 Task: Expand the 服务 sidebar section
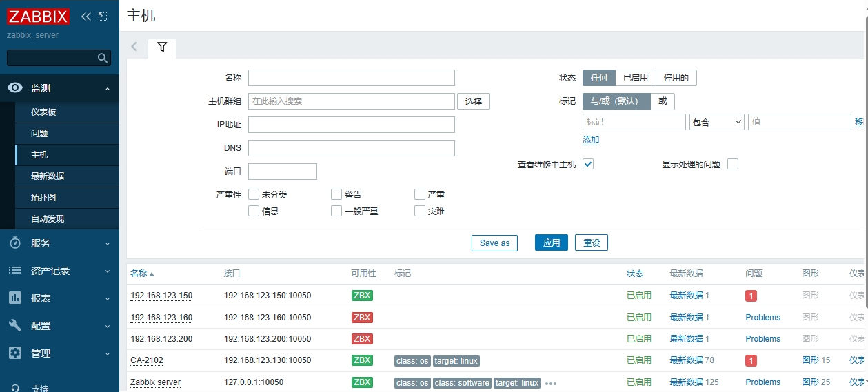59,243
